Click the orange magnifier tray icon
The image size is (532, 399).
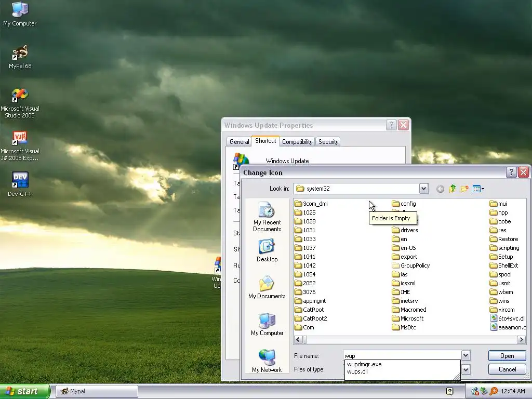(x=494, y=391)
